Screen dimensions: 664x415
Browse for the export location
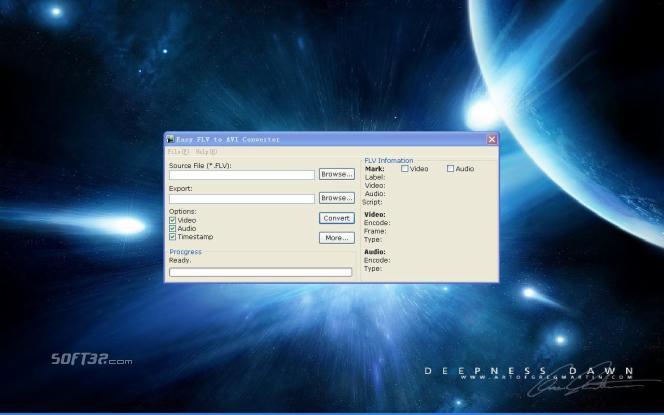(x=337, y=198)
